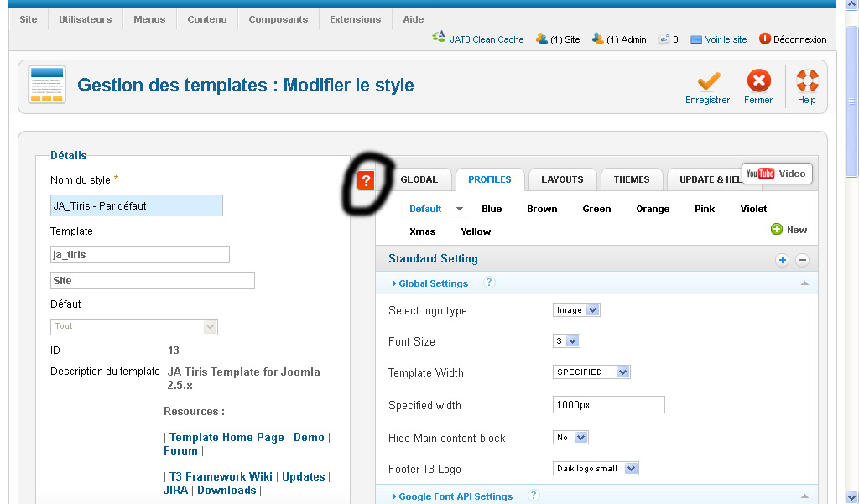Select the Blue profile

click(491, 209)
